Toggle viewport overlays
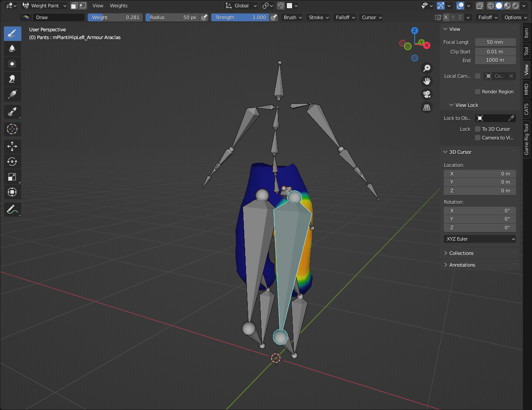 (460, 6)
